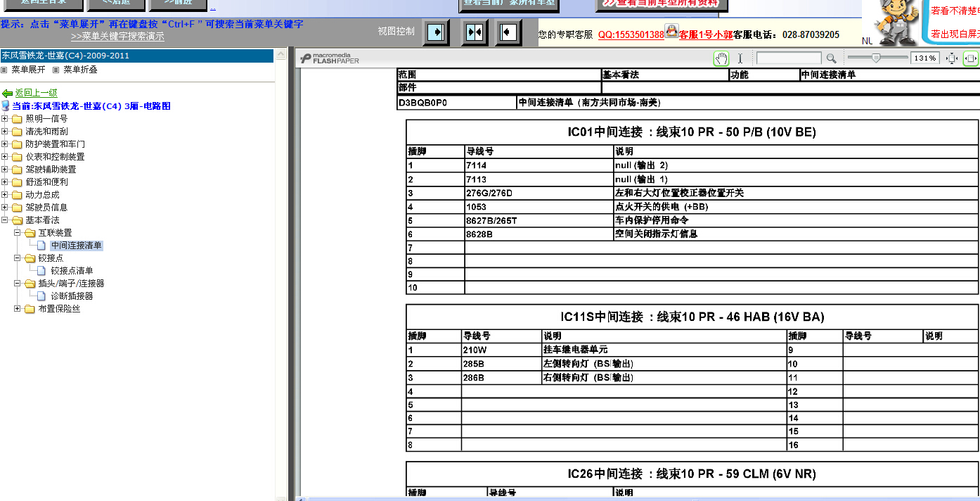Click the left panel scrollbar up arrow

(280, 53)
